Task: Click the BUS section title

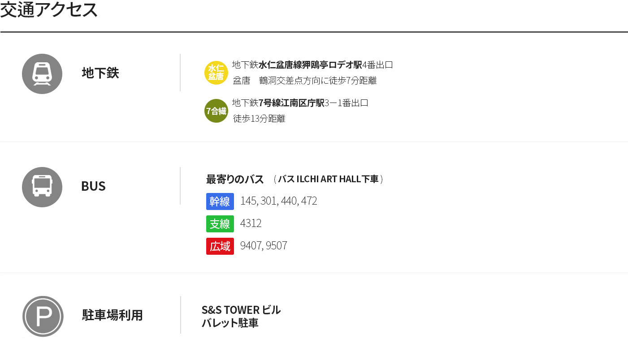Action: [x=93, y=186]
